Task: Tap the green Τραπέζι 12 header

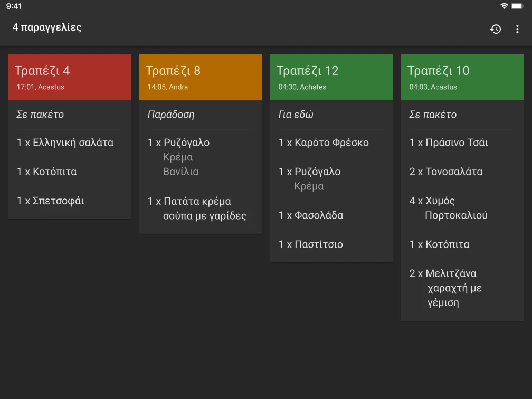Action: coord(331,77)
